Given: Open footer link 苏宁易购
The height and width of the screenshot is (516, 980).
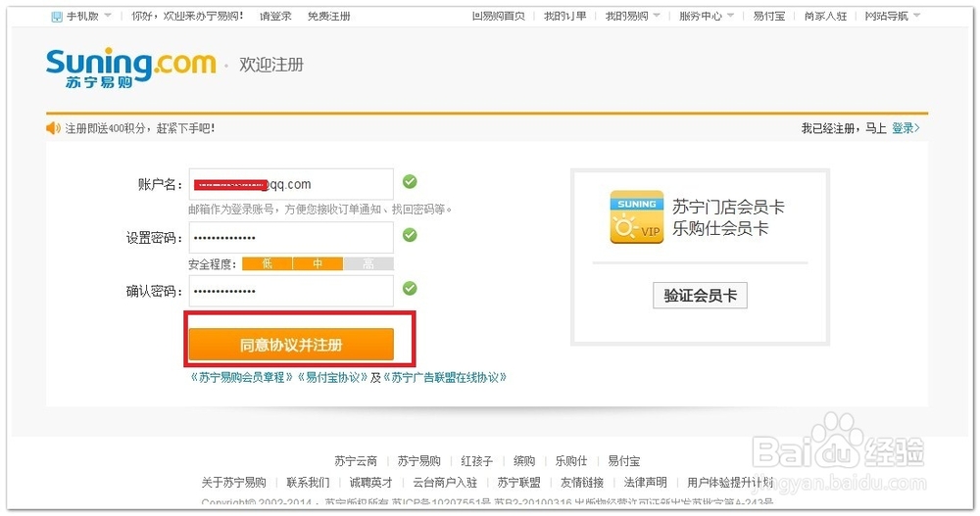Looking at the screenshot, I should (x=418, y=461).
